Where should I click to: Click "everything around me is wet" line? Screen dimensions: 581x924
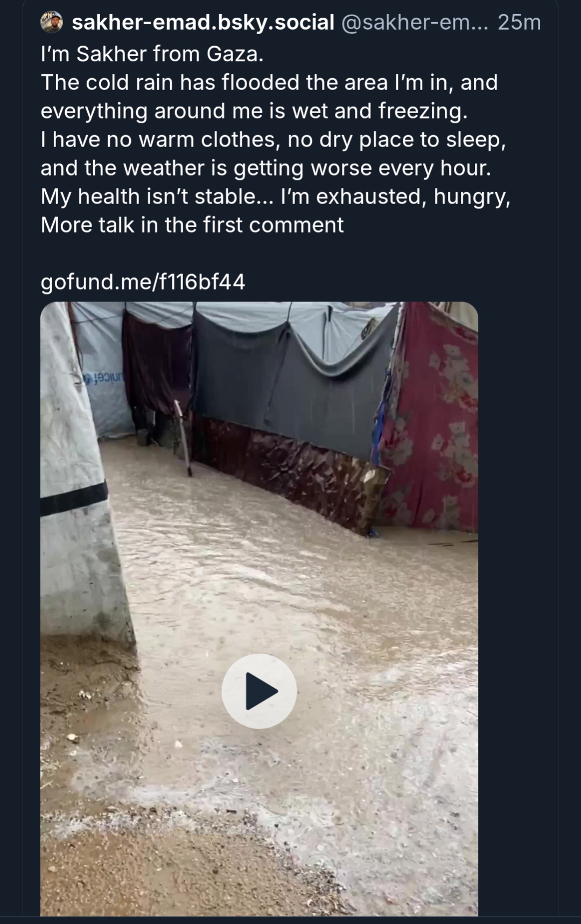click(254, 111)
